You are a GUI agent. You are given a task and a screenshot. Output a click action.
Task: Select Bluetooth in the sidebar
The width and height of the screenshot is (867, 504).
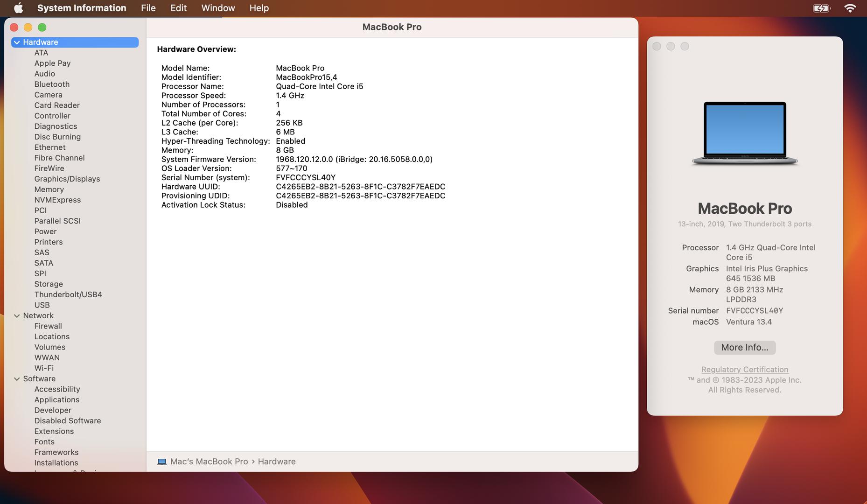52,84
